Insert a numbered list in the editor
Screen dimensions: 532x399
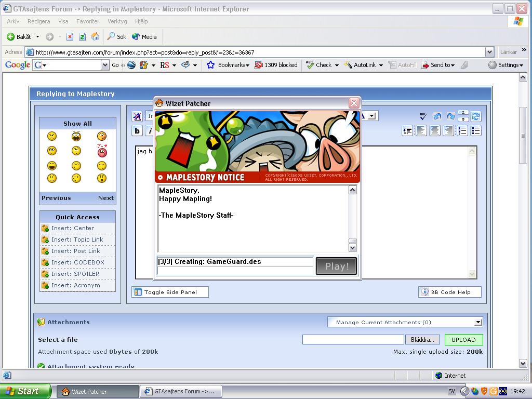pyautogui.click(x=462, y=130)
